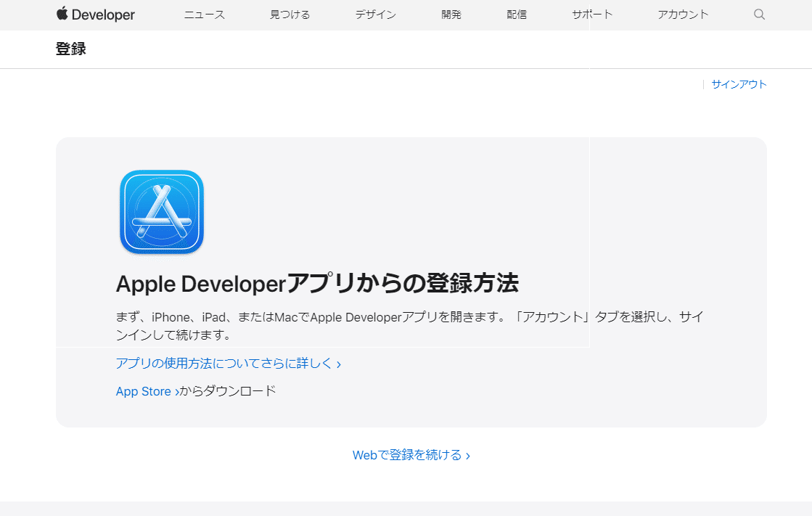Image resolution: width=812 pixels, height=516 pixels.
Task: Click the 登録 page heading
Action: [x=71, y=49]
